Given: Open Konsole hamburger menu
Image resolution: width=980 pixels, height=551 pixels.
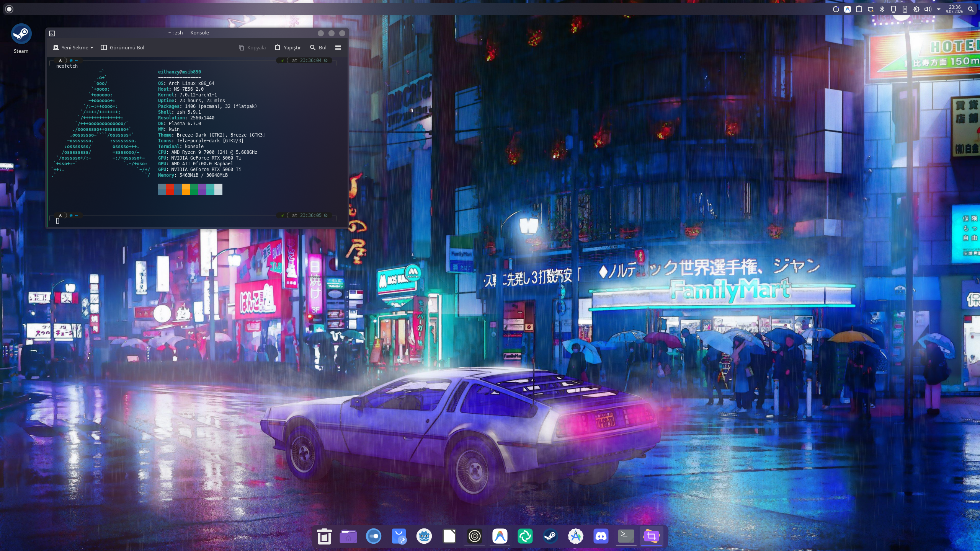Looking at the screenshot, I should click(338, 47).
